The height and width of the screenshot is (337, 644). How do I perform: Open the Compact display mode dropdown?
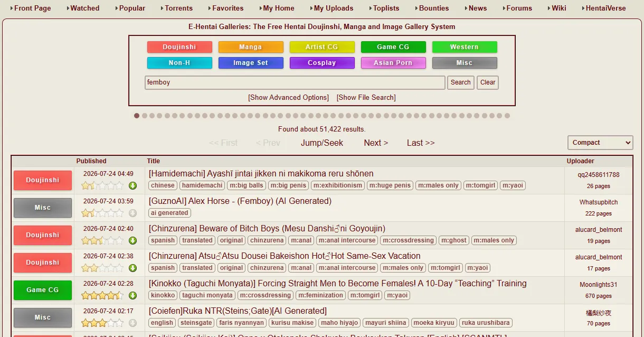tap(600, 143)
